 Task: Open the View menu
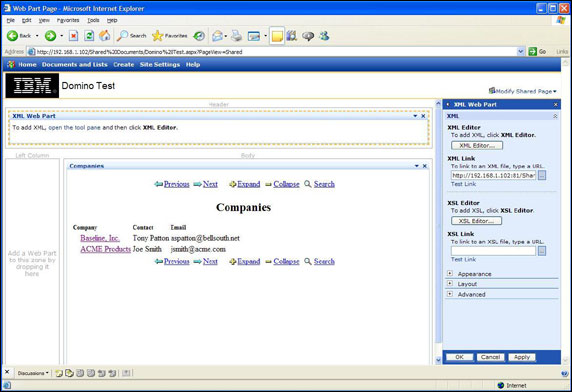click(44, 20)
